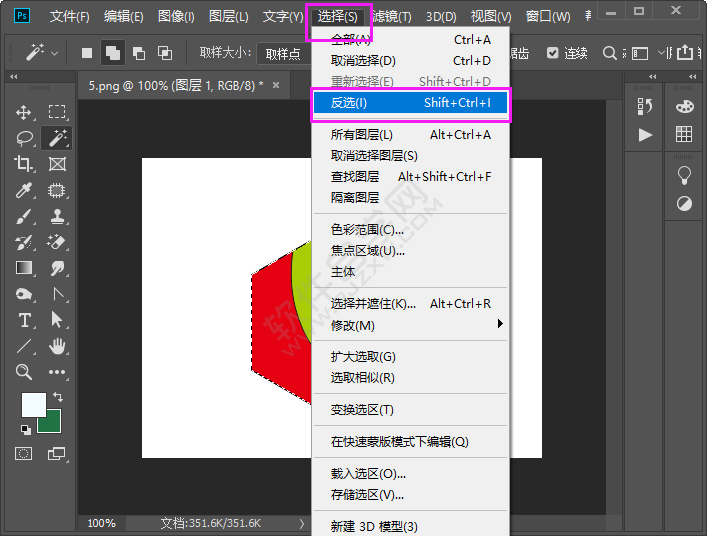707x536 pixels.
Task: Swap foreground and background colors
Action: pos(58,397)
